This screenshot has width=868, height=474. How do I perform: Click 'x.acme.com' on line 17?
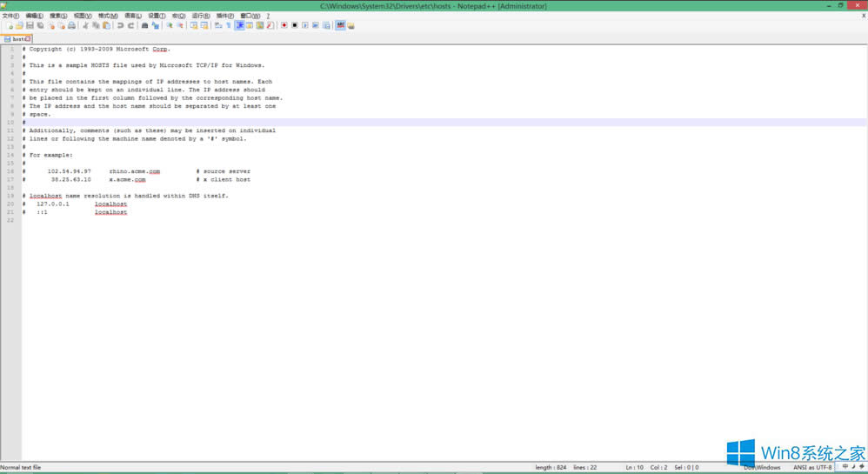(x=127, y=180)
